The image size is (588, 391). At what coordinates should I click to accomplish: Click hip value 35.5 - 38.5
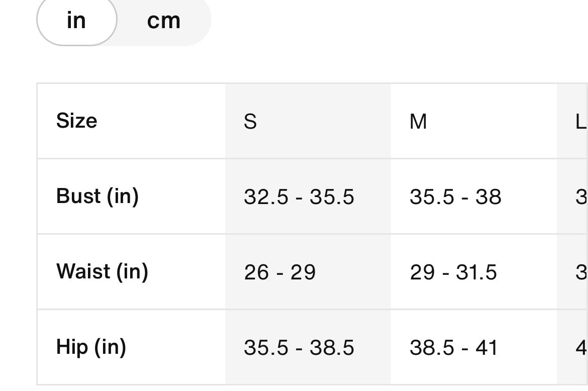pos(299,348)
